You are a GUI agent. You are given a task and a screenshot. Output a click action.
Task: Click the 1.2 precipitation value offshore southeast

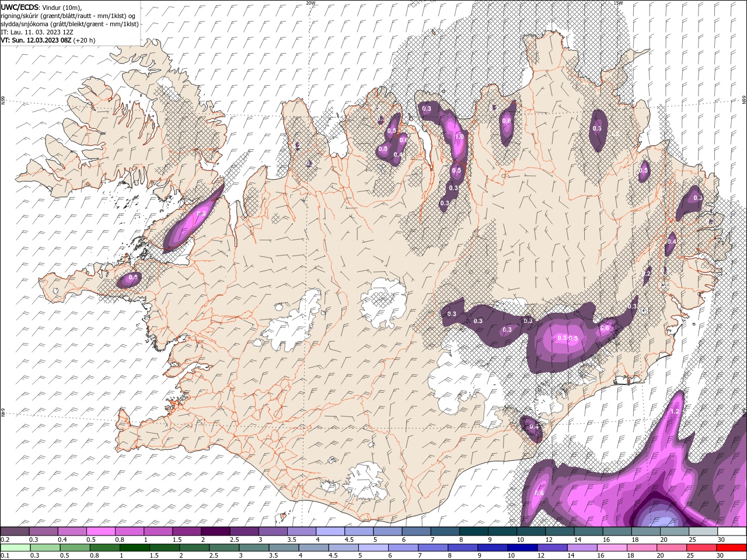676,411
